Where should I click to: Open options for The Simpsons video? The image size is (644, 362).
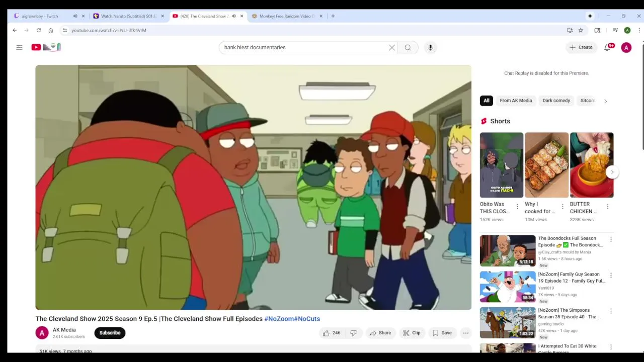coord(611,311)
